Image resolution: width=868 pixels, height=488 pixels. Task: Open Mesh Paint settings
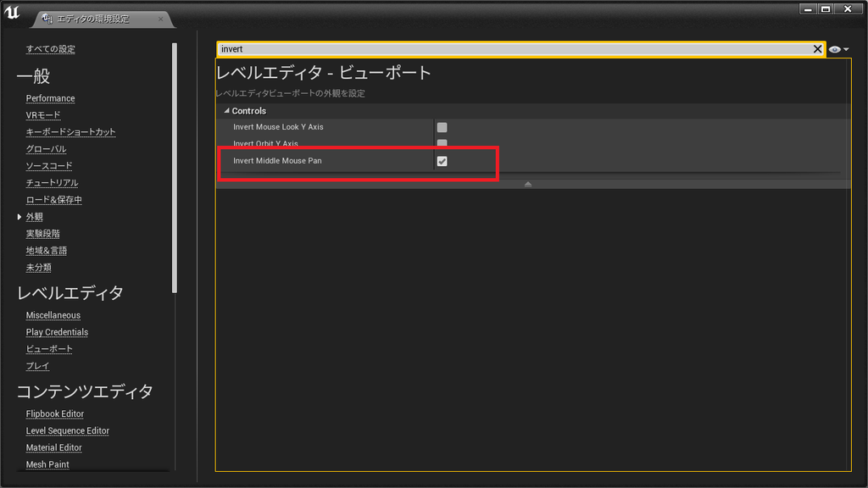click(x=47, y=465)
